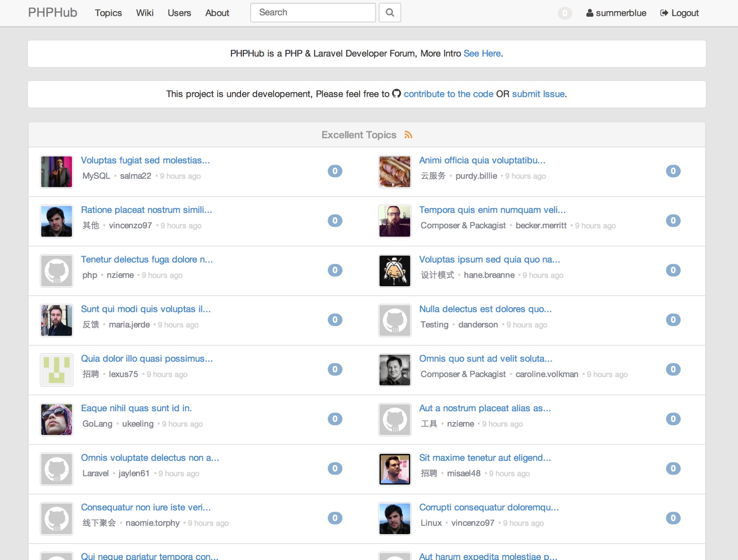This screenshot has width=738, height=560.
Task: Open the About page link
Action: (217, 13)
